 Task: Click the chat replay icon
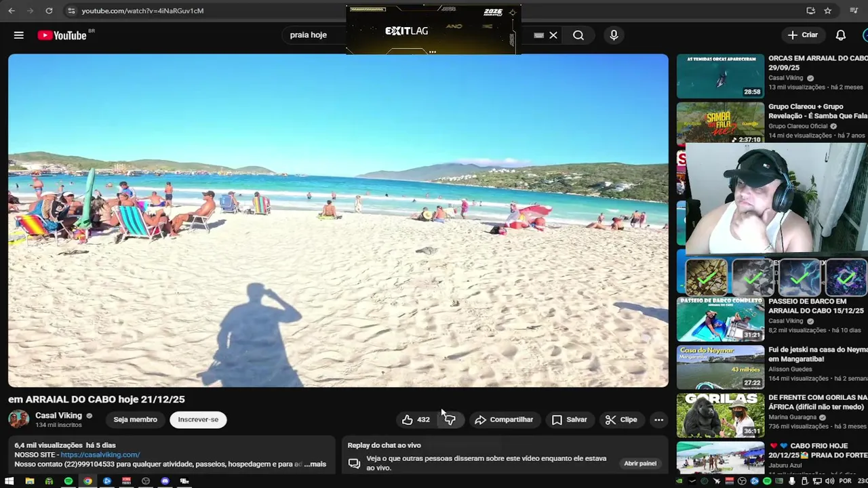tap(354, 464)
